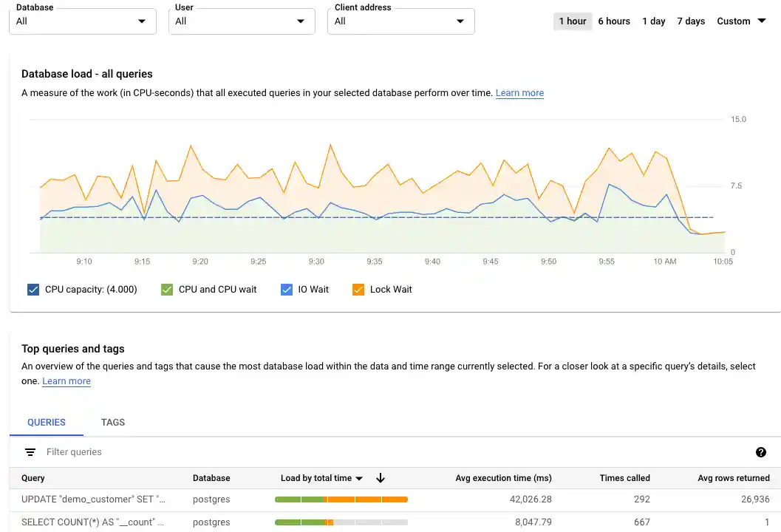
Task: Disable the CPU and CPU wait checkbox
Action: click(166, 289)
